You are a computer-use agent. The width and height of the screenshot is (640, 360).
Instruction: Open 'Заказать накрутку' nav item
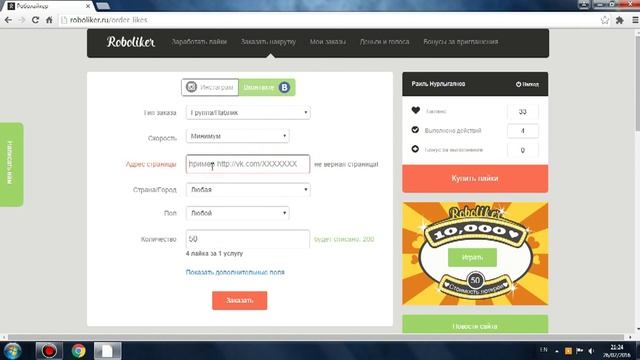268,42
